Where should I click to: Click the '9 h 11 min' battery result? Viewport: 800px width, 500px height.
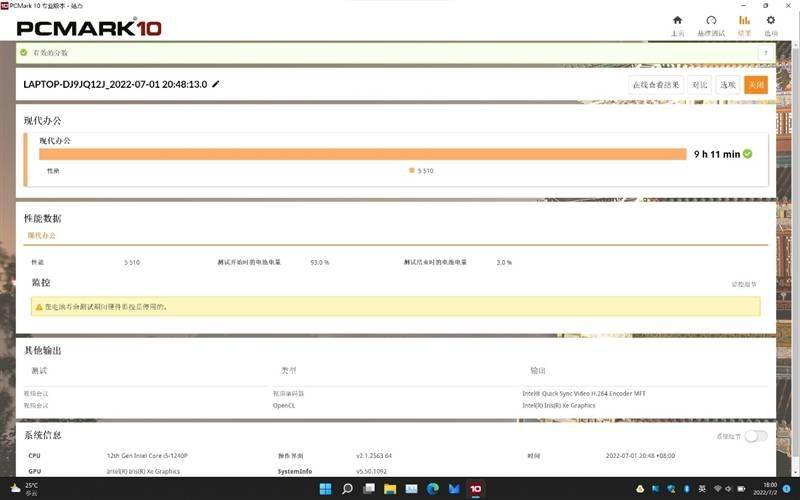tap(716, 154)
